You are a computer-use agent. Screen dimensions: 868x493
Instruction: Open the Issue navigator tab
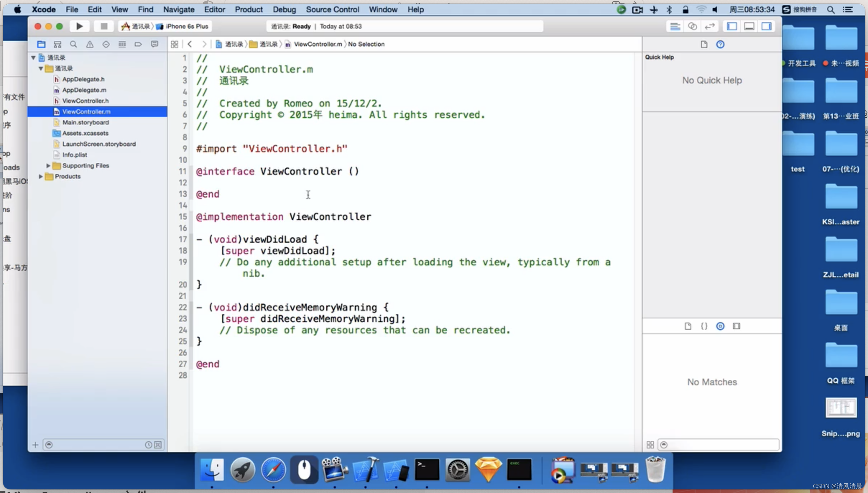(90, 44)
